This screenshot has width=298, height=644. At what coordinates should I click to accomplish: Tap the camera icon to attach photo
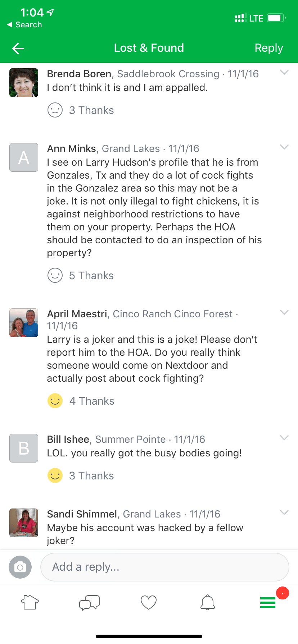point(20,567)
